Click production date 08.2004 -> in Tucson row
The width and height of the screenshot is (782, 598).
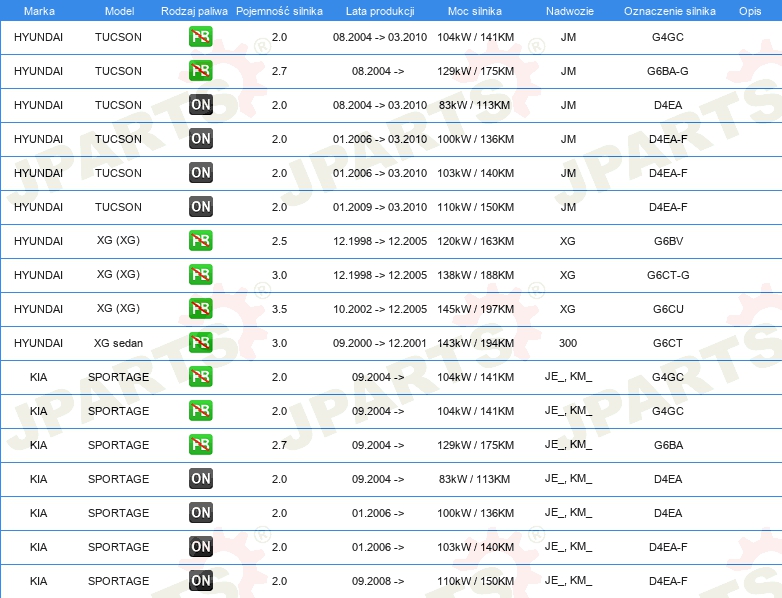pos(378,71)
